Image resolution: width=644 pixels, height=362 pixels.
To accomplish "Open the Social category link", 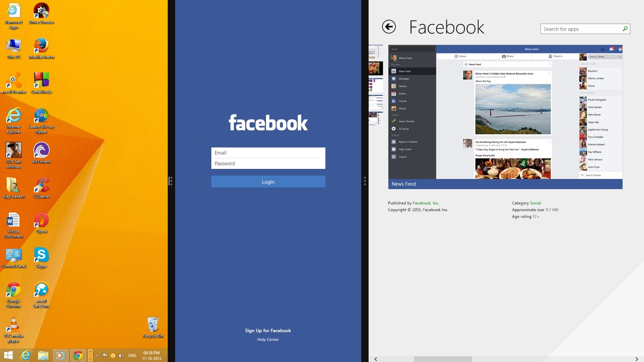I will click(535, 203).
